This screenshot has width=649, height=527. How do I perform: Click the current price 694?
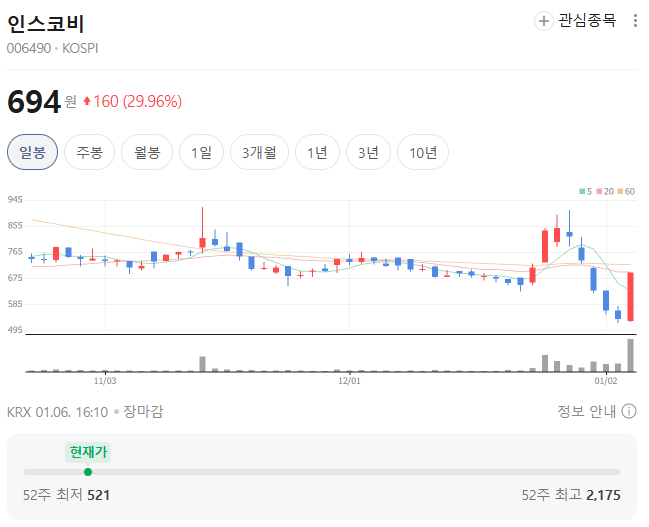pos(34,102)
